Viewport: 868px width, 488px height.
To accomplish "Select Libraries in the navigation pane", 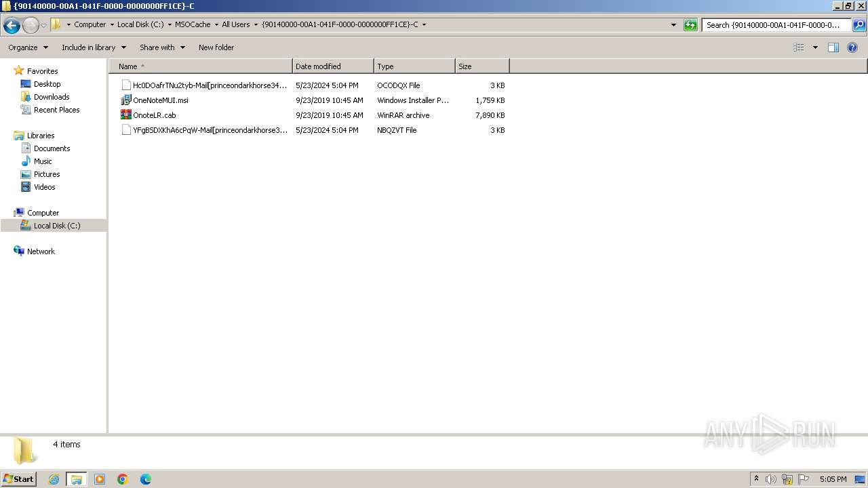I will pos(41,136).
